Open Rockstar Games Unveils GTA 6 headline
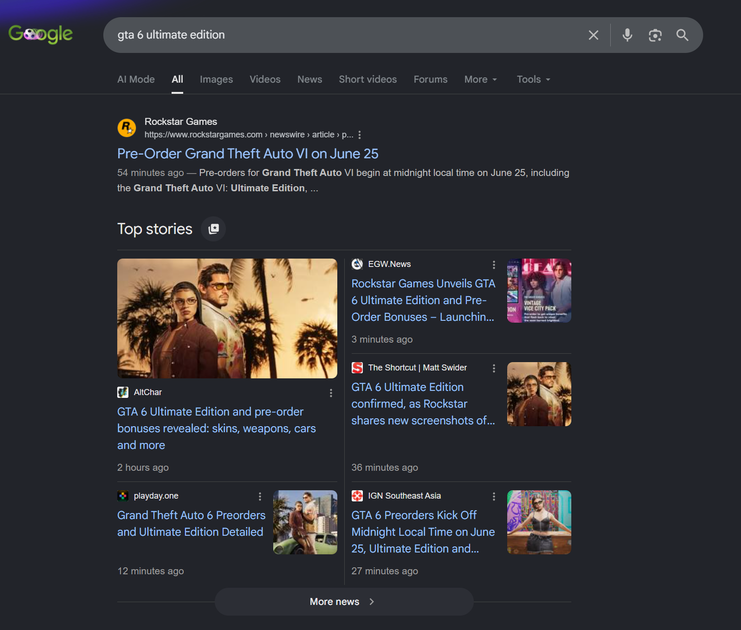Viewport: 741px width, 630px height. click(423, 300)
